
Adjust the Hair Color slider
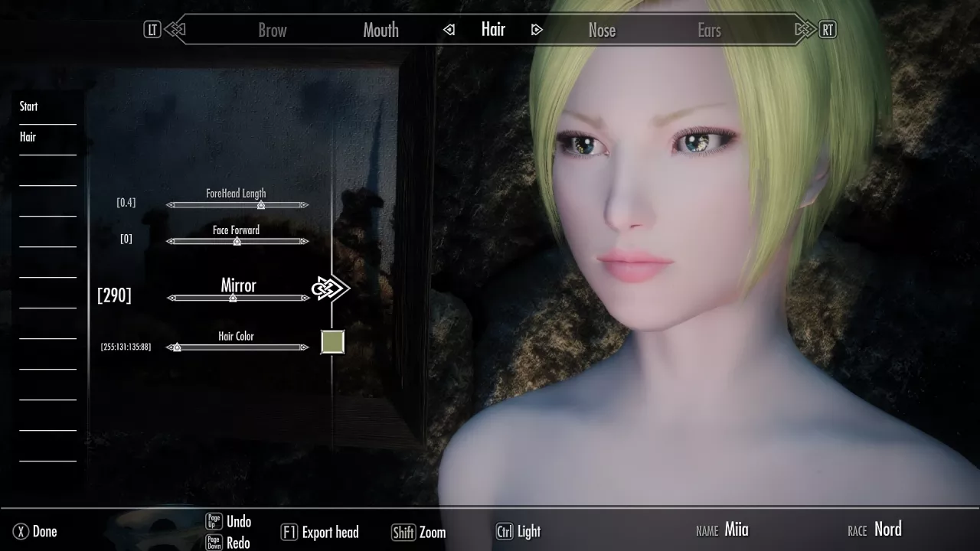[x=237, y=347]
